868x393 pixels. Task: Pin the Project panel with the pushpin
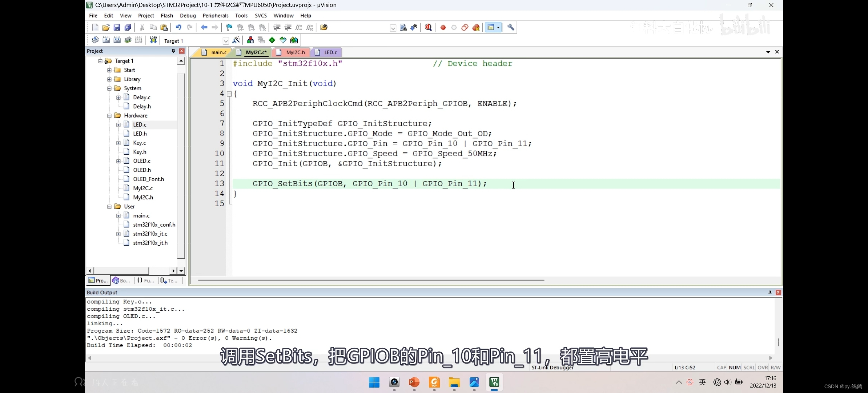coord(173,51)
